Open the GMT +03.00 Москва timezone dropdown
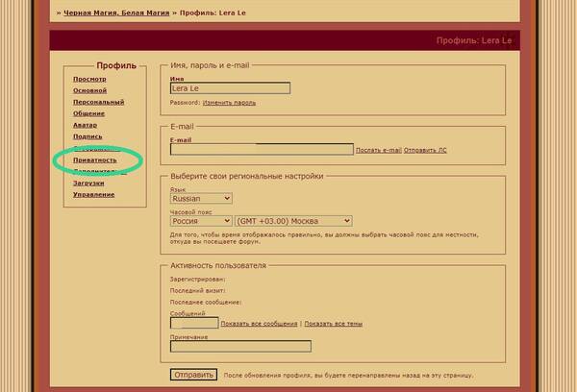Viewport: 577px width, 392px height. coord(293,219)
